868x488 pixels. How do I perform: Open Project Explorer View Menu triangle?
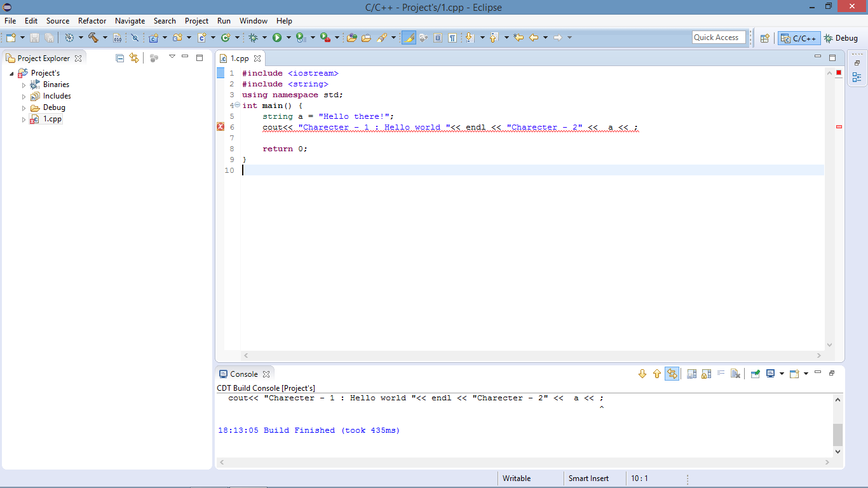click(x=172, y=57)
